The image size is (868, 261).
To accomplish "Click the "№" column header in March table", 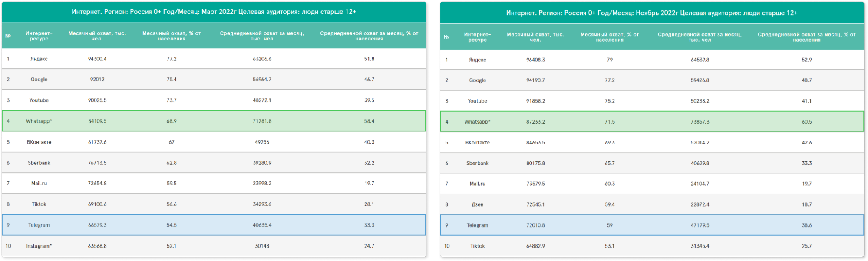I will 8,36.
